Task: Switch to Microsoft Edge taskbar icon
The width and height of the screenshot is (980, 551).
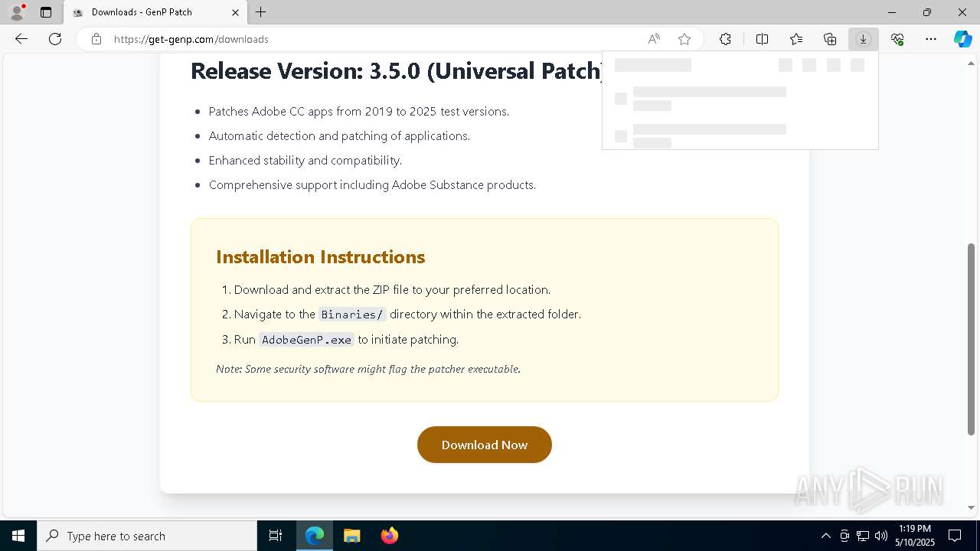Action: [315, 536]
